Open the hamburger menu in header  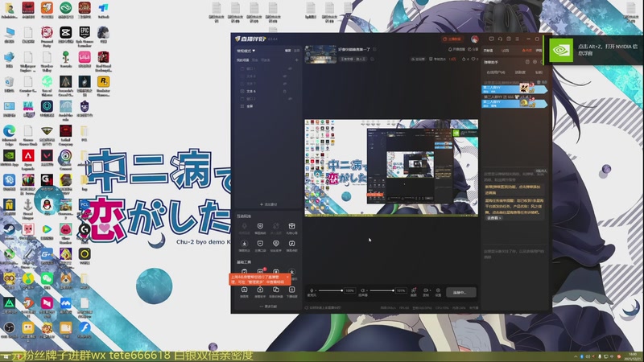[517, 39]
